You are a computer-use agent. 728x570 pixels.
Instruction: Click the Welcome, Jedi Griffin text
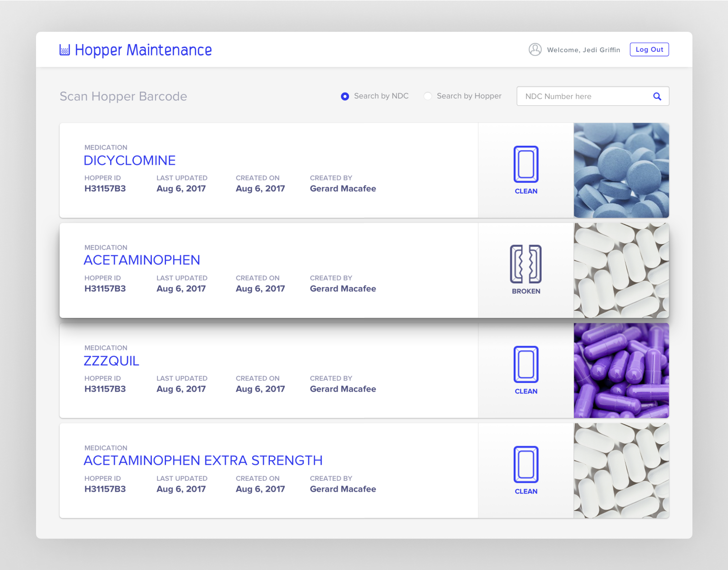(583, 50)
